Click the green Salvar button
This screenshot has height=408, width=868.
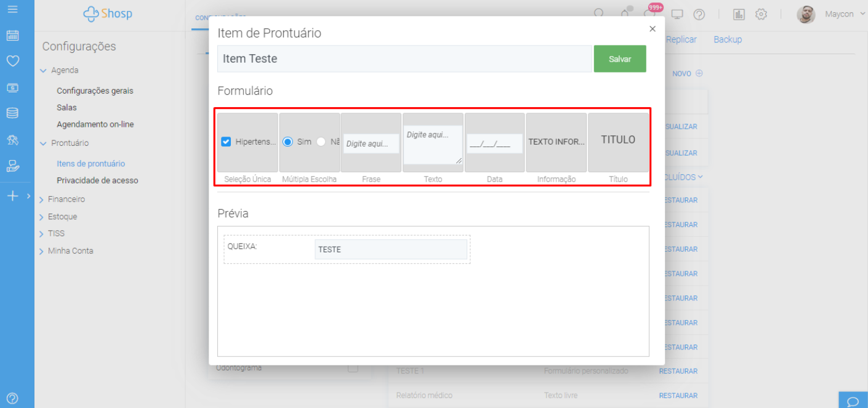coord(619,59)
